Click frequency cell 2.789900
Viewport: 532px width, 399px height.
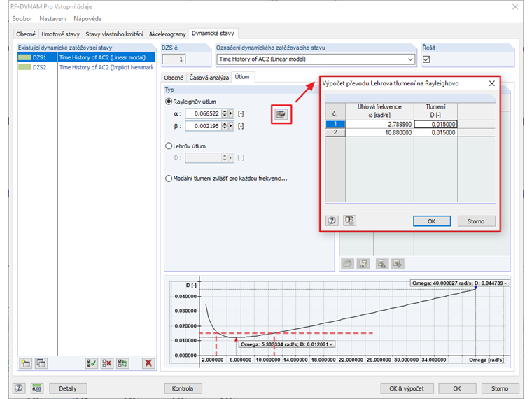(379, 124)
